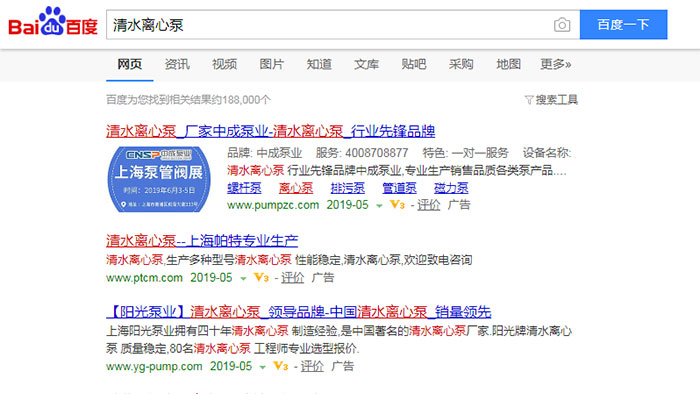Image resolution: width=700 pixels, height=394 pixels.
Task: Open the 磁力泵 sublink
Action: point(451,188)
